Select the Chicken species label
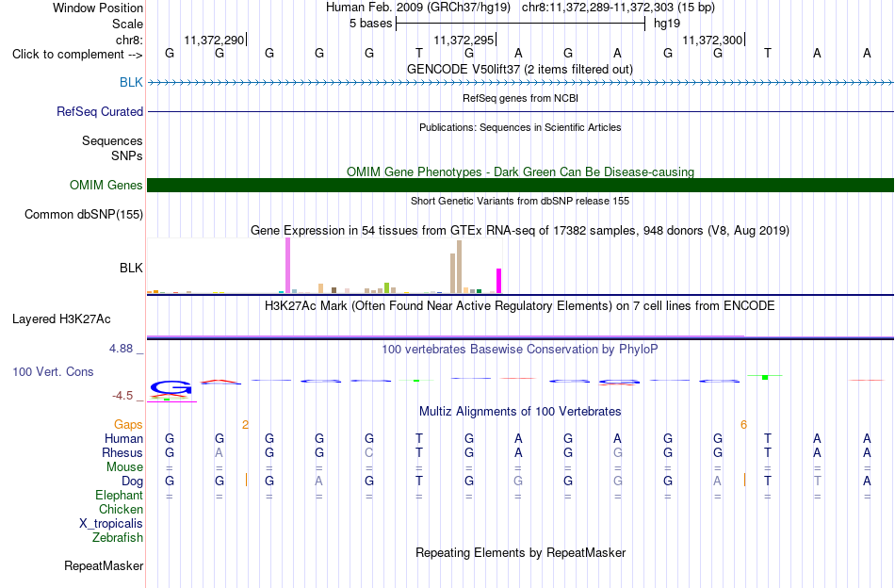Screen dimensions: 895x588 tap(121, 509)
